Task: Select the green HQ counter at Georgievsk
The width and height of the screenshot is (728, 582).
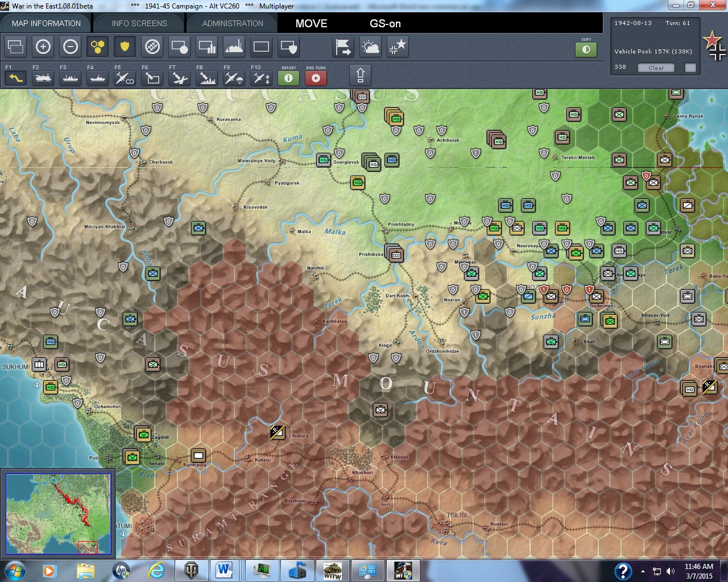Action: [324, 160]
